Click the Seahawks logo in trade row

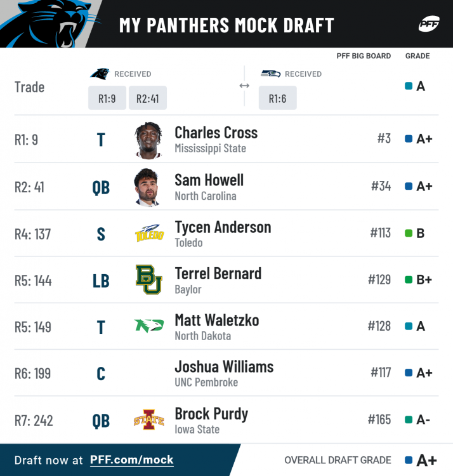(x=270, y=74)
